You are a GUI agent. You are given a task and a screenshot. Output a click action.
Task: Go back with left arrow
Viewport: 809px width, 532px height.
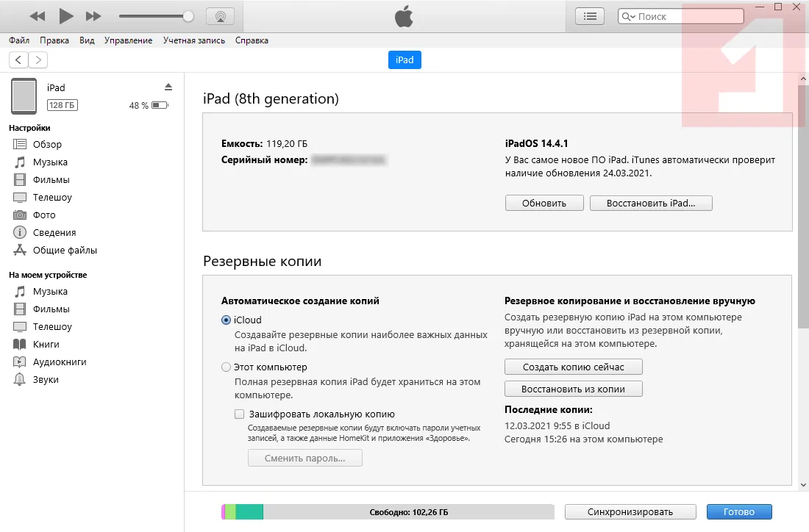18,60
